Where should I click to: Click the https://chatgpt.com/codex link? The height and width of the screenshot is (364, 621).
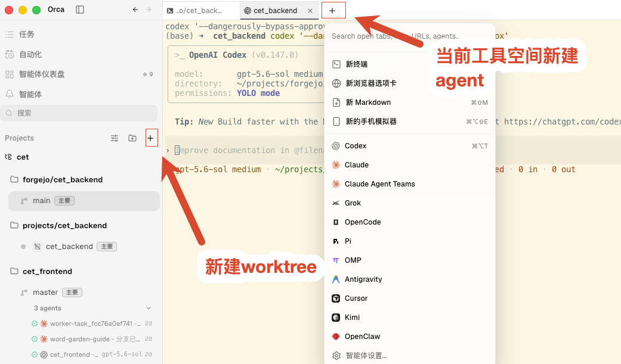pyautogui.click(x=563, y=122)
